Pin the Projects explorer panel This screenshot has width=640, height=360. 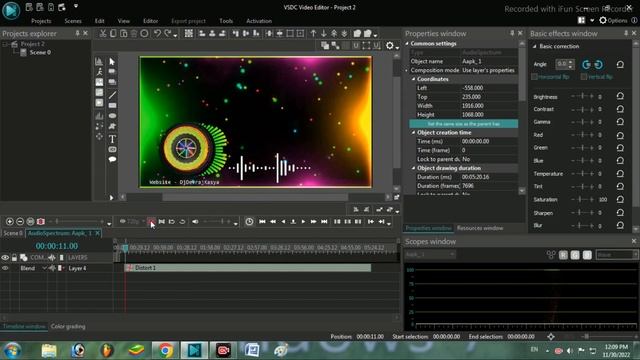click(77, 33)
